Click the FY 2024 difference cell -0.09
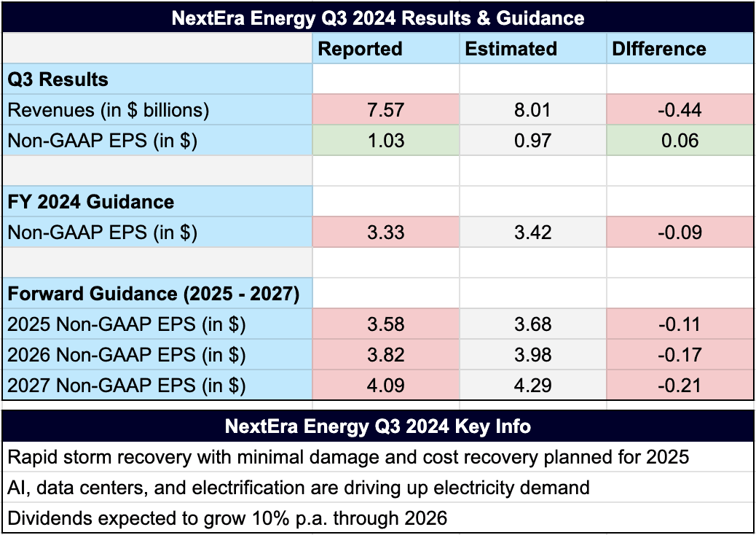Screen dimensions: 756x535 coord(680,233)
